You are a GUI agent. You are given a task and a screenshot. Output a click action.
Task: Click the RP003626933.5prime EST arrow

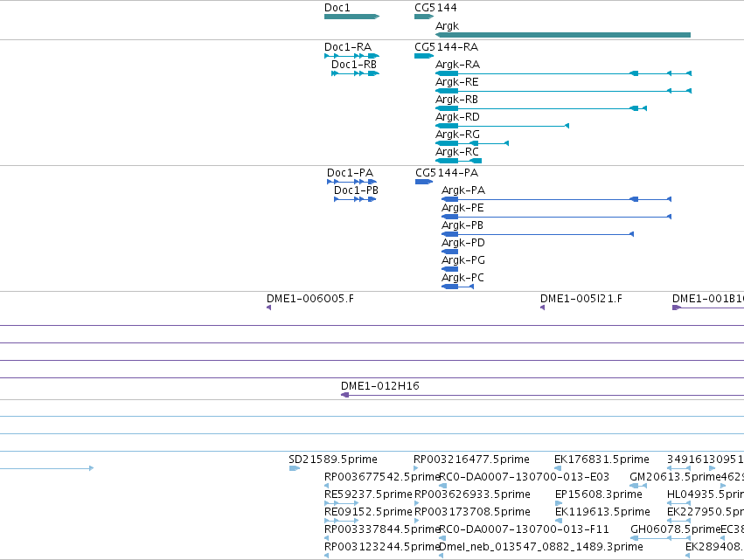pos(417,503)
